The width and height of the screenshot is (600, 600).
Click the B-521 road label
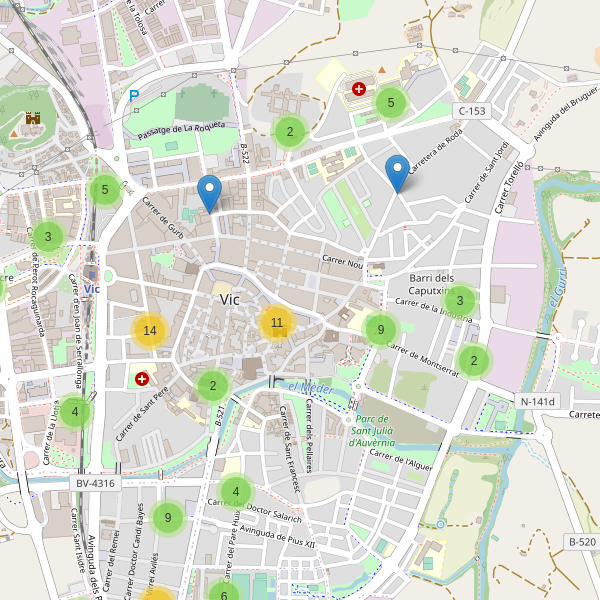pos(220,416)
